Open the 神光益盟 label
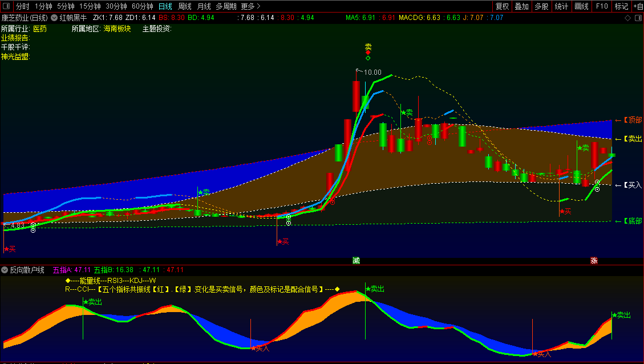 [x=15, y=56]
